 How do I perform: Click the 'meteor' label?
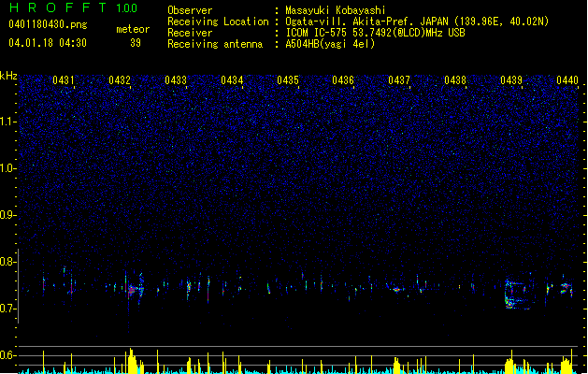[x=133, y=29]
